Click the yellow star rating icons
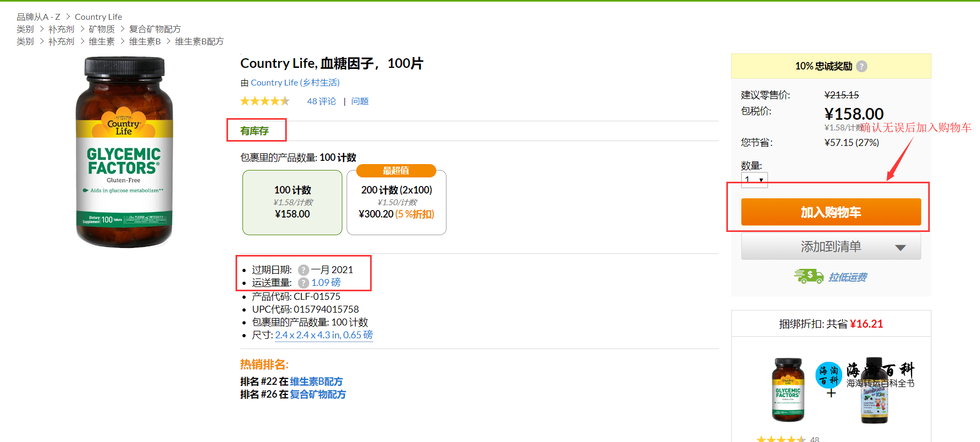Image resolution: width=980 pixels, height=442 pixels. click(x=265, y=101)
